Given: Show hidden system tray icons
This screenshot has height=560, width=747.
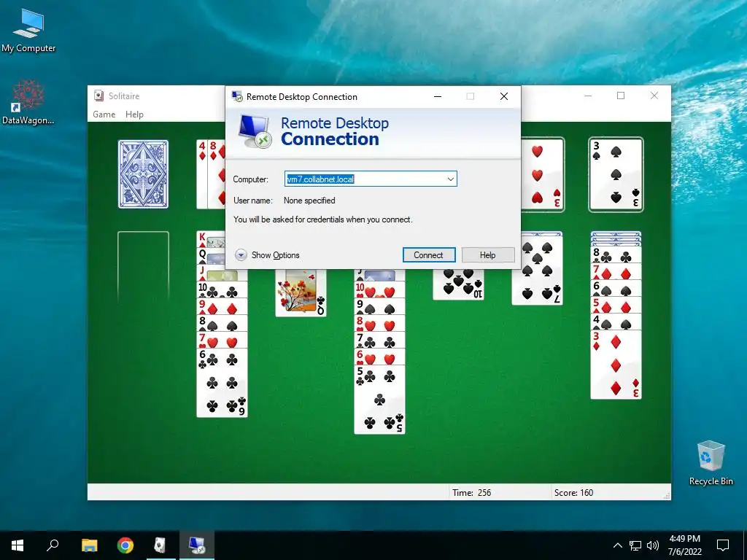Looking at the screenshot, I should click(617, 545).
